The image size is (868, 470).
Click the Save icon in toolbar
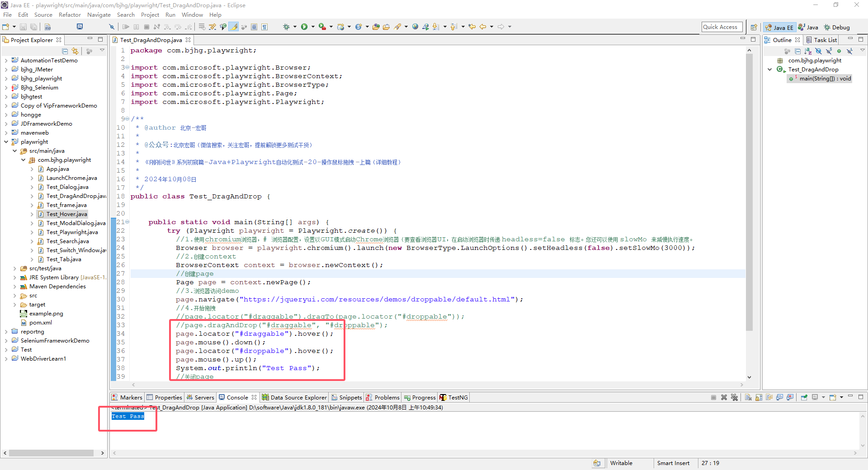pos(24,27)
